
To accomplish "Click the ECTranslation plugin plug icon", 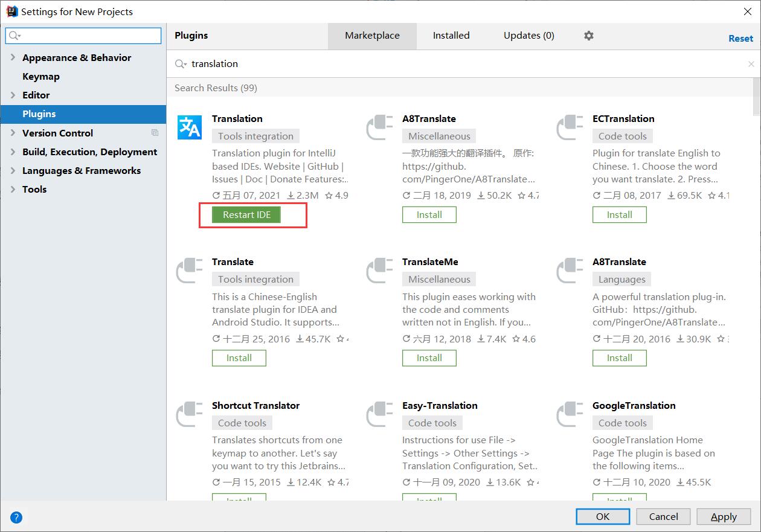I will 570,127.
